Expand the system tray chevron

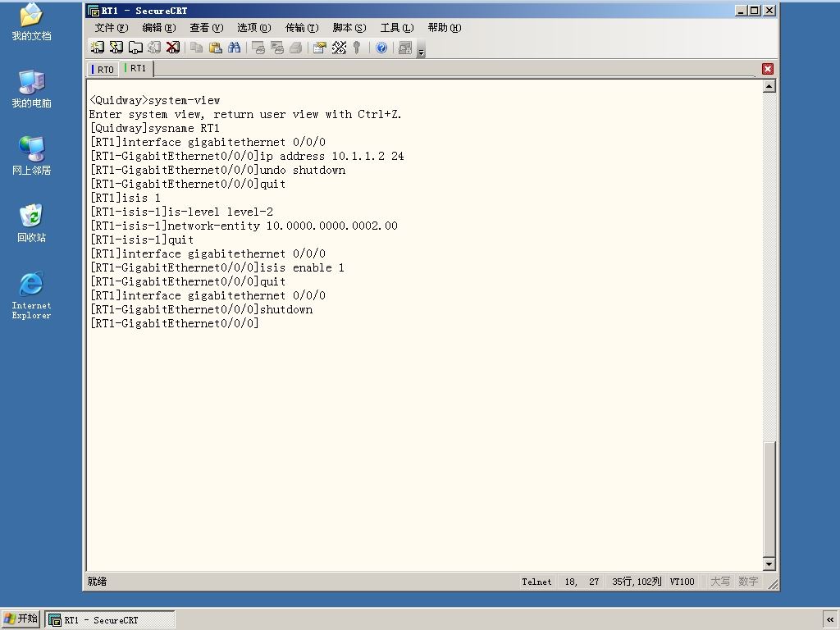point(830,620)
